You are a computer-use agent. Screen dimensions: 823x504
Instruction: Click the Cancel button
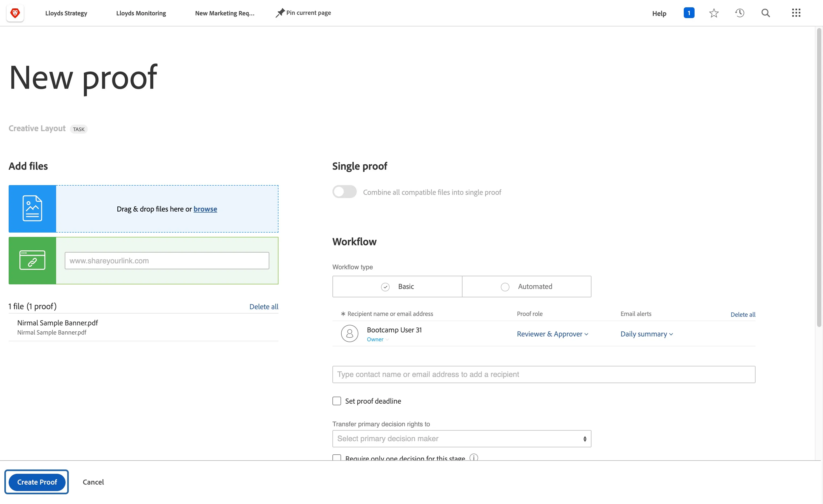tap(93, 482)
